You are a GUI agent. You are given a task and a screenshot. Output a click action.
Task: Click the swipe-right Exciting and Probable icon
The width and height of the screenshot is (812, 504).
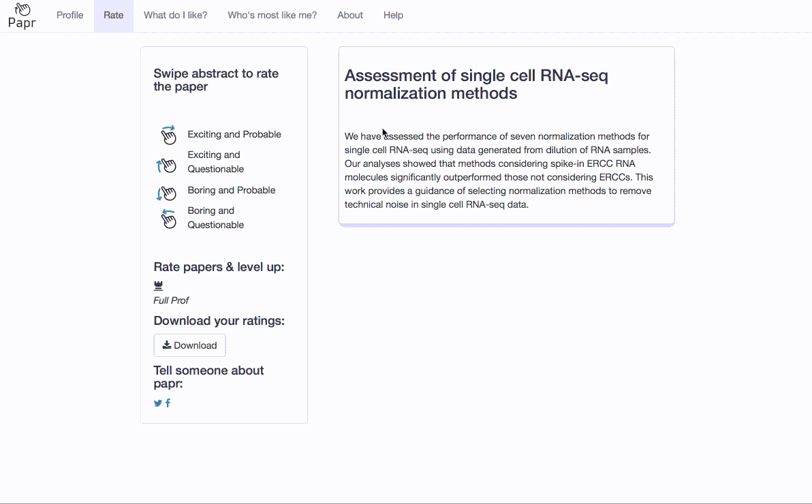click(x=168, y=135)
